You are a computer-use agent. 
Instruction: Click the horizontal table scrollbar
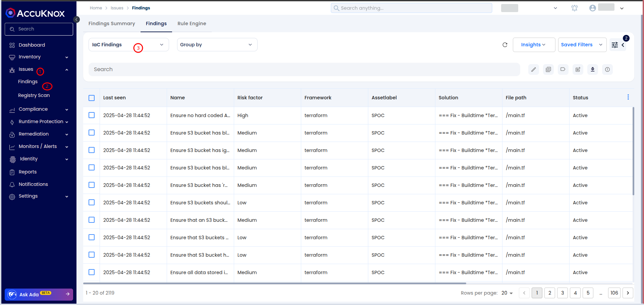coord(275,283)
